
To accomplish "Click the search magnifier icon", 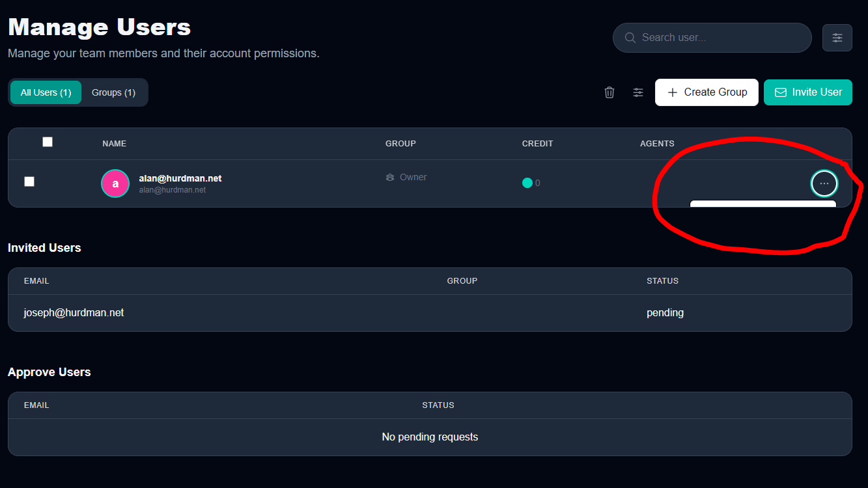I will point(630,38).
